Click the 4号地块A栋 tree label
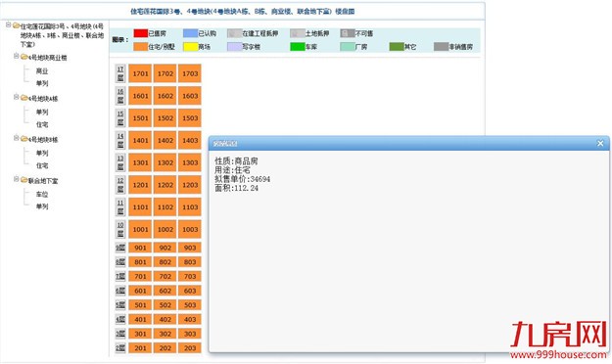Viewport: 612px width, 364px height. pyautogui.click(x=43, y=98)
